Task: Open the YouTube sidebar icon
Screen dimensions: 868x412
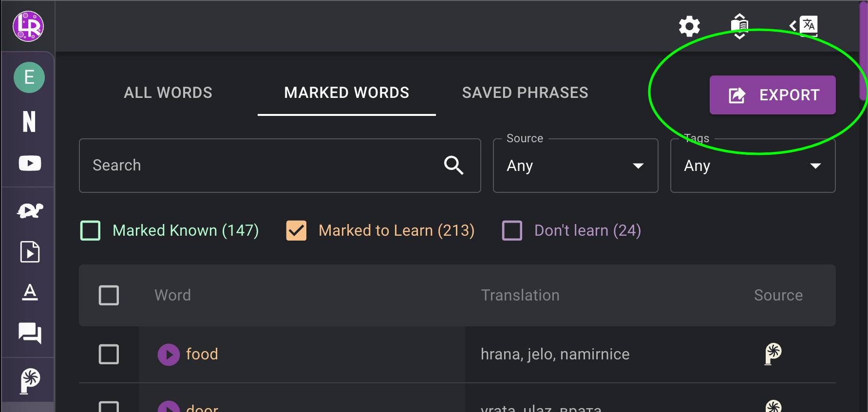Action: tap(30, 163)
